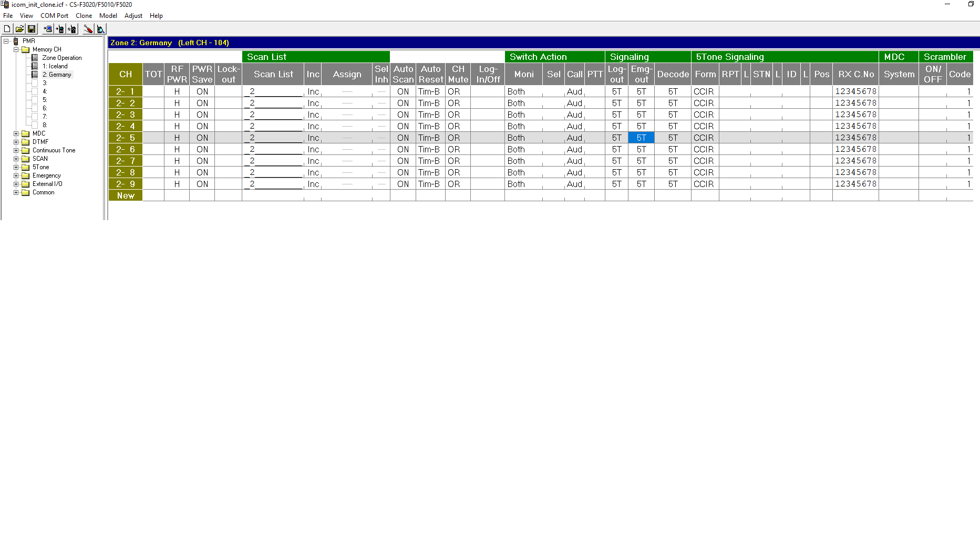Open the Help menu
Viewport: 980px width, 538px height.
(156, 16)
